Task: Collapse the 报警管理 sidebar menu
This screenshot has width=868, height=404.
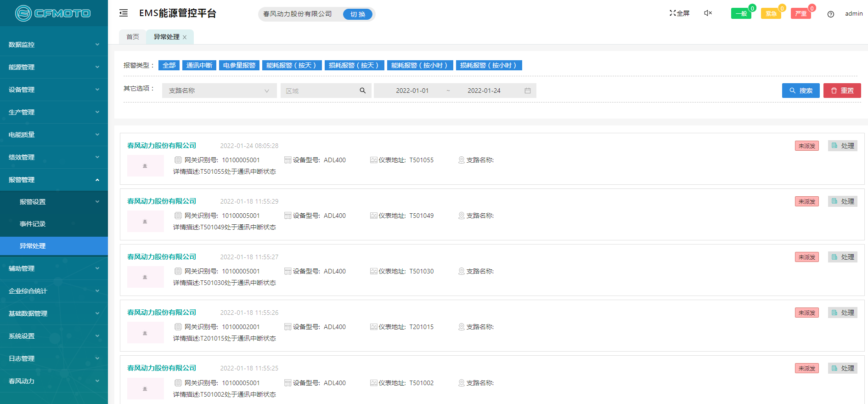Action: [x=54, y=180]
